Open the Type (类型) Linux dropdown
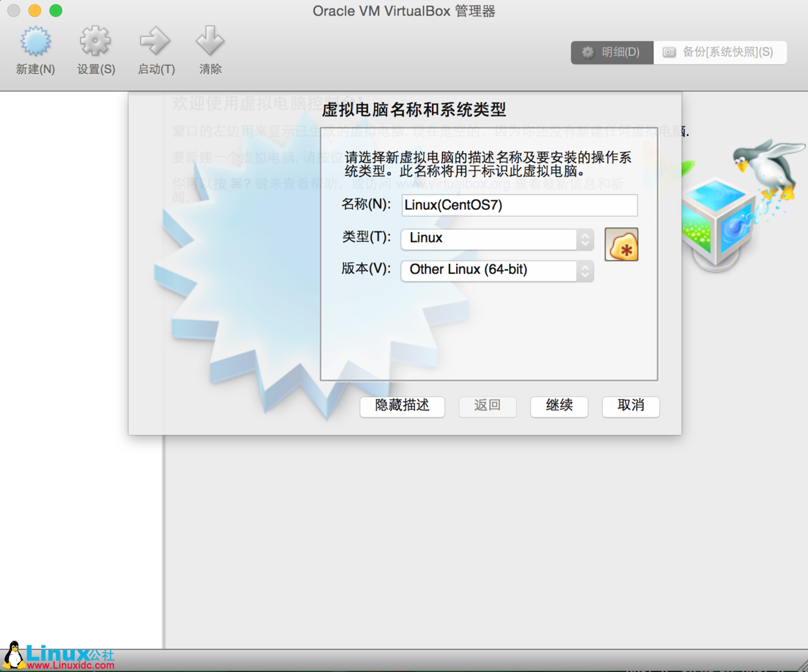This screenshot has width=808, height=672. 497,239
